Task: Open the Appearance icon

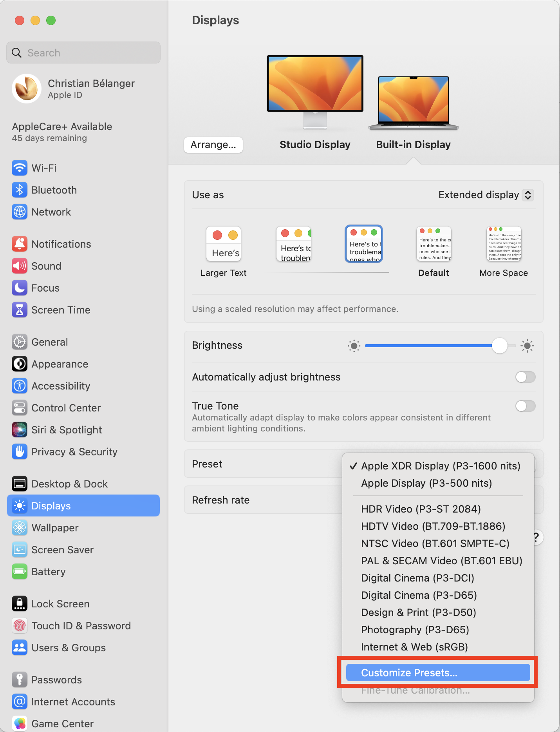Action: 20,364
